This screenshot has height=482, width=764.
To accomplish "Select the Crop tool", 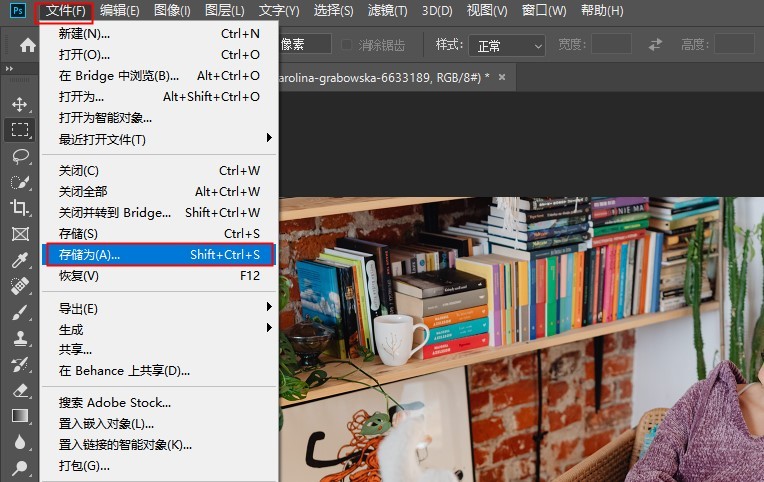I will click(19, 208).
